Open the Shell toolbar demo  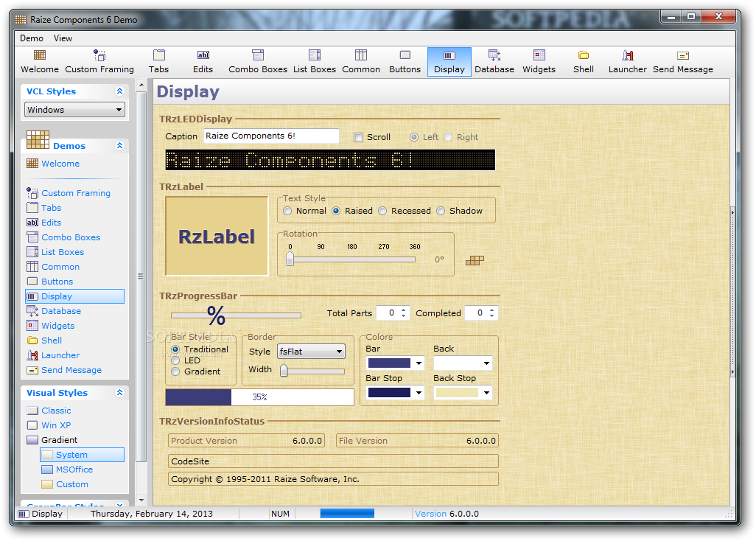(x=584, y=62)
